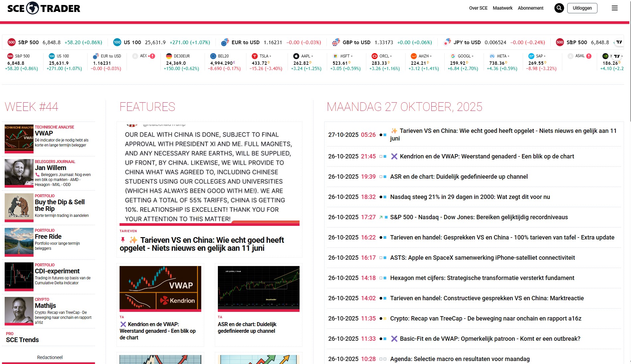This screenshot has width=631, height=364.
Task: Click the BELEGGERS JOURNAAL category label
Action: (x=55, y=162)
